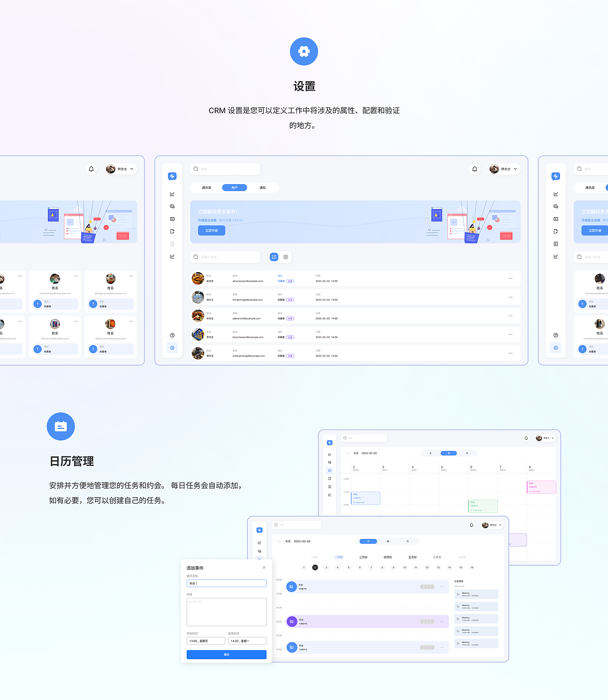
Task: Open 林女士 user dropdown in center users window
Action: [503, 169]
